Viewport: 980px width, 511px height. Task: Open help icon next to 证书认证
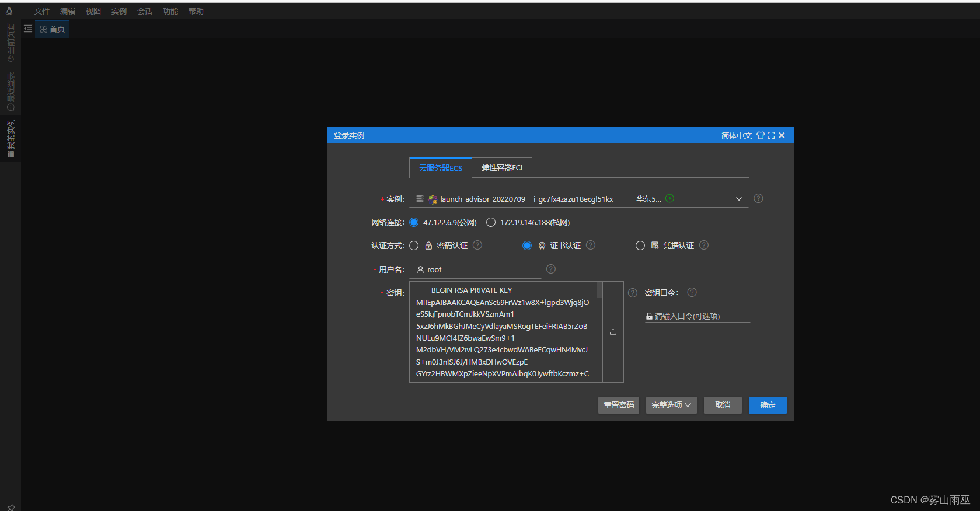(591, 245)
